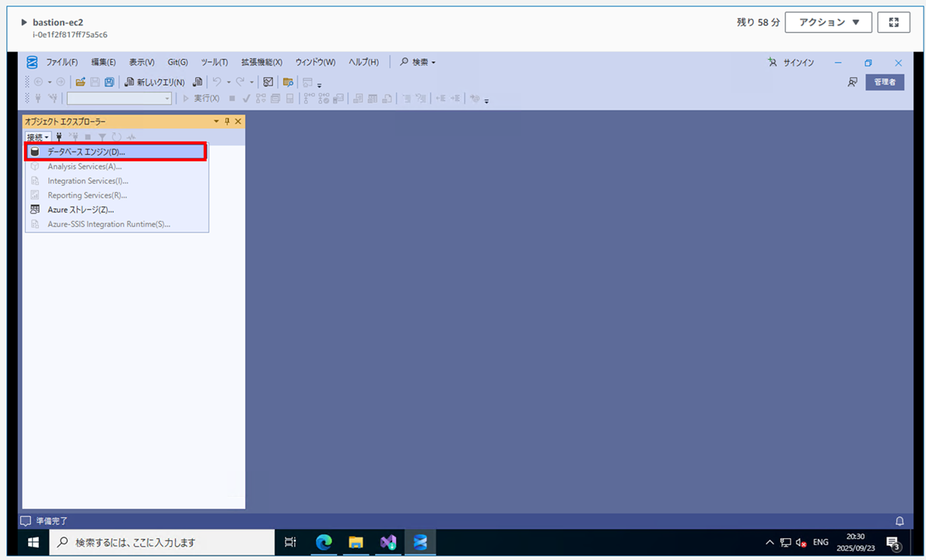The width and height of the screenshot is (926, 560).
Task: Click the Results to File icon
Action: (x=387, y=99)
